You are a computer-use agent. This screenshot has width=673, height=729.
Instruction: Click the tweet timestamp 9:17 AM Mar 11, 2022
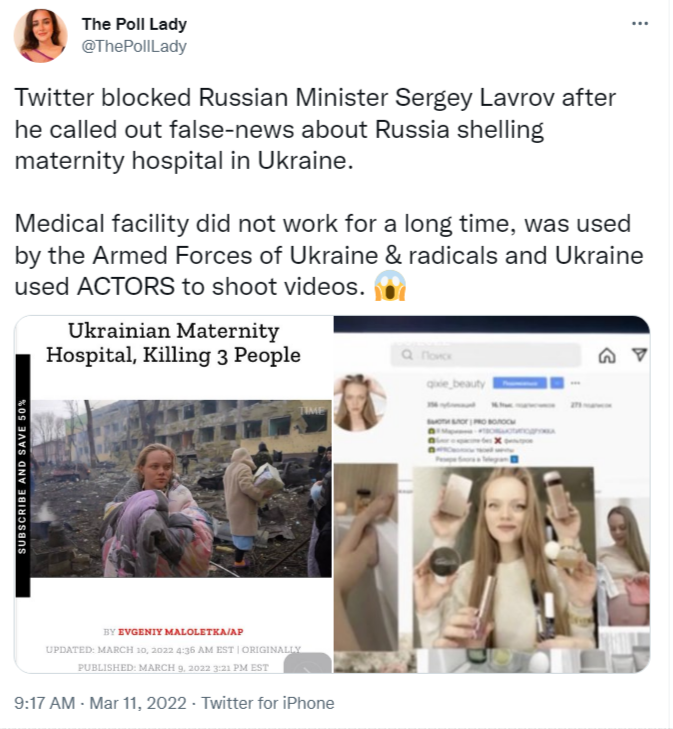click(100, 703)
